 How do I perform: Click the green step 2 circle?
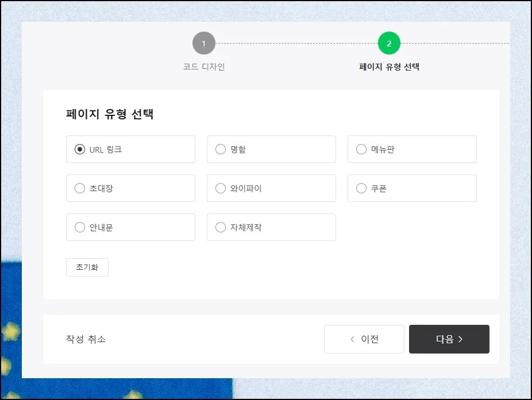(389, 44)
